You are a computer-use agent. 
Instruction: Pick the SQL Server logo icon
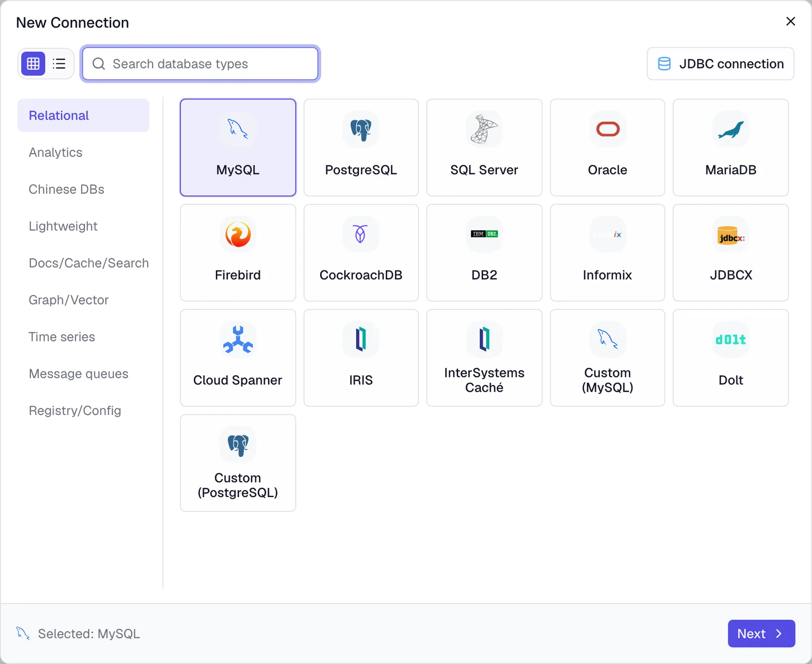click(x=484, y=129)
